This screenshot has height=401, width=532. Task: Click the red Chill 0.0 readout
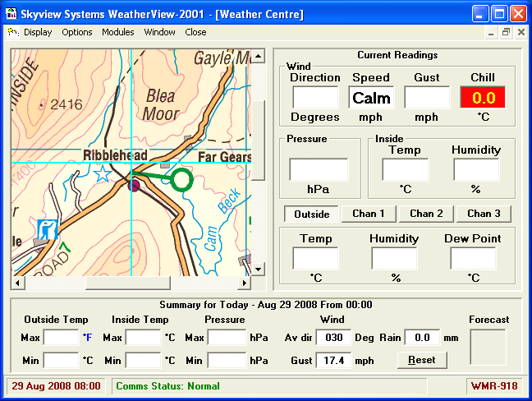pyautogui.click(x=483, y=98)
